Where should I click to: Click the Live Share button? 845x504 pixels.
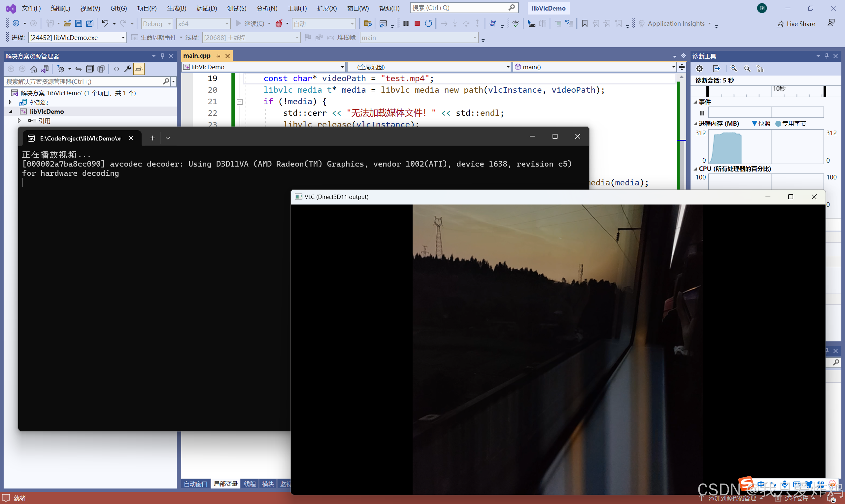[x=796, y=24]
